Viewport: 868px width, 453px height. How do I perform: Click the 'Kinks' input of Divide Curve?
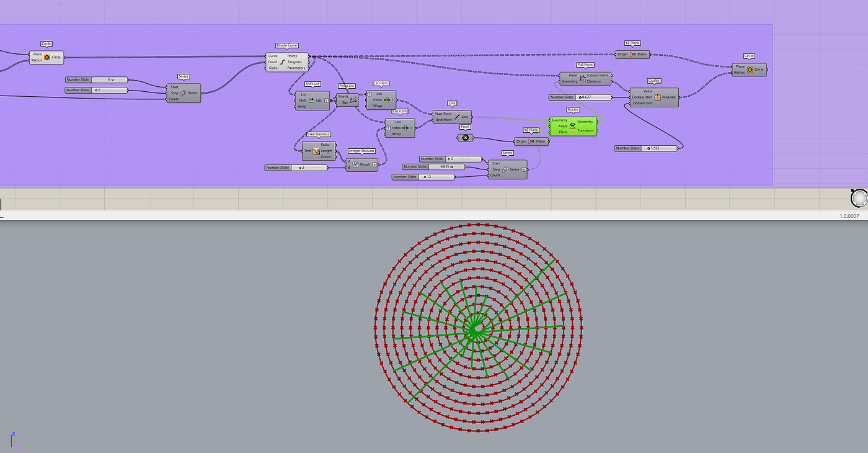(x=273, y=68)
